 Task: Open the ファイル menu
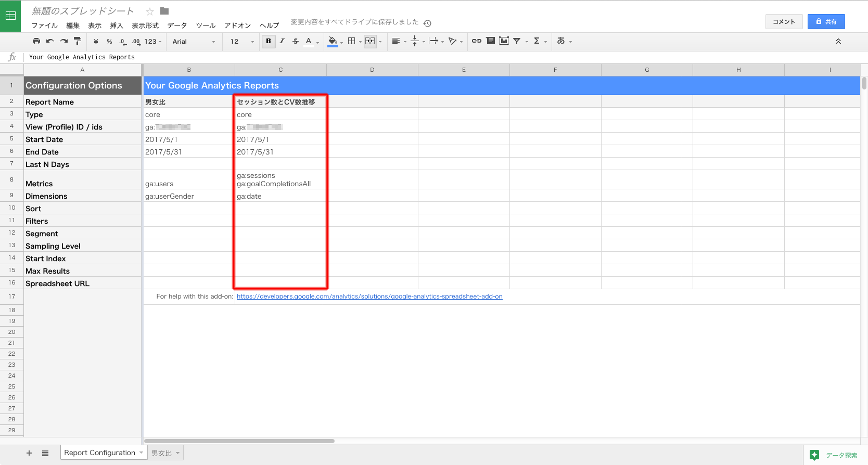(x=44, y=25)
